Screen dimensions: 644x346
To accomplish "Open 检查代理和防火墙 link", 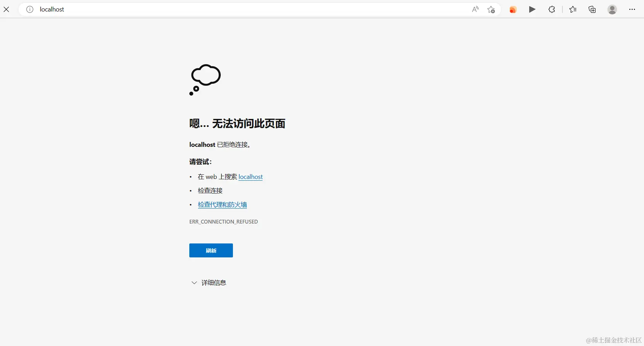I will tap(222, 205).
